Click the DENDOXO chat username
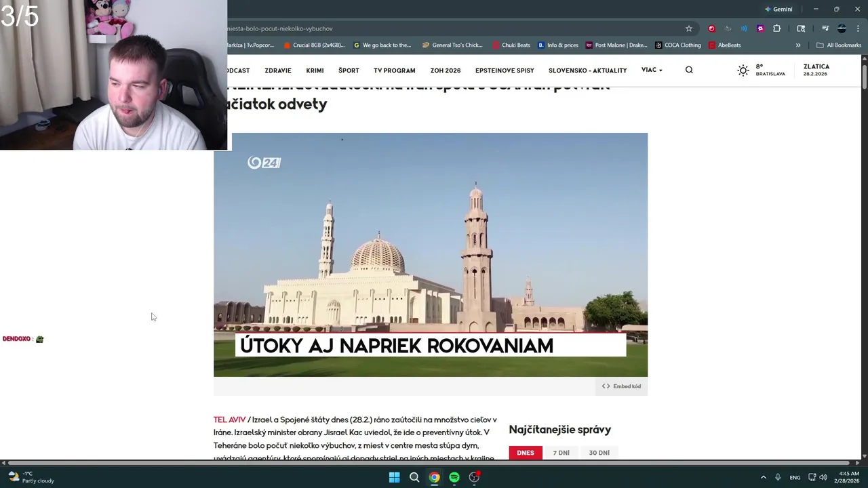Screen dimensions: 868x488 (16, 339)
